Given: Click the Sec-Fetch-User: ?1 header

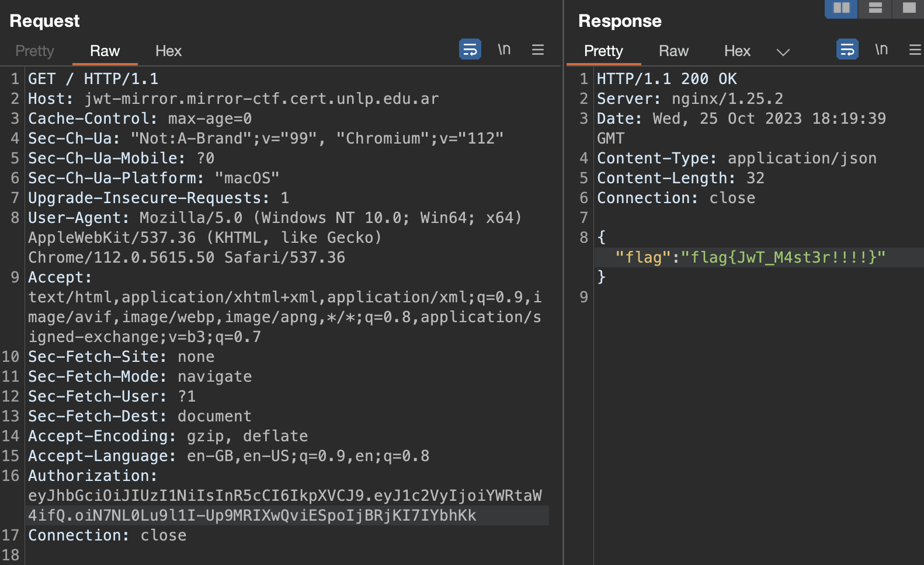Looking at the screenshot, I should point(112,396).
